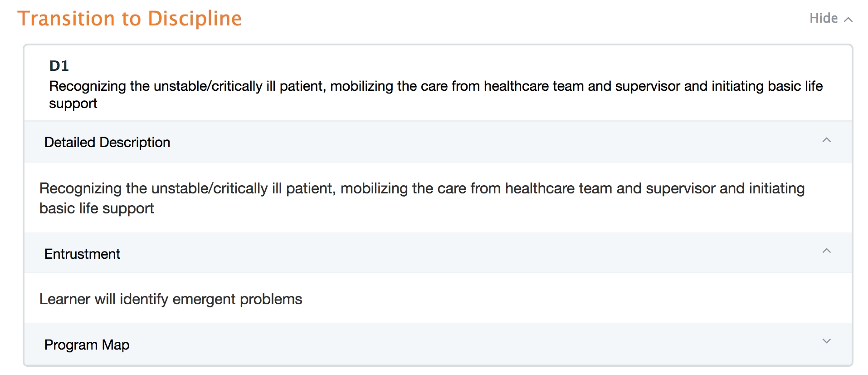Click the Program Map header label
The width and height of the screenshot is (868, 375).
click(87, 345)
